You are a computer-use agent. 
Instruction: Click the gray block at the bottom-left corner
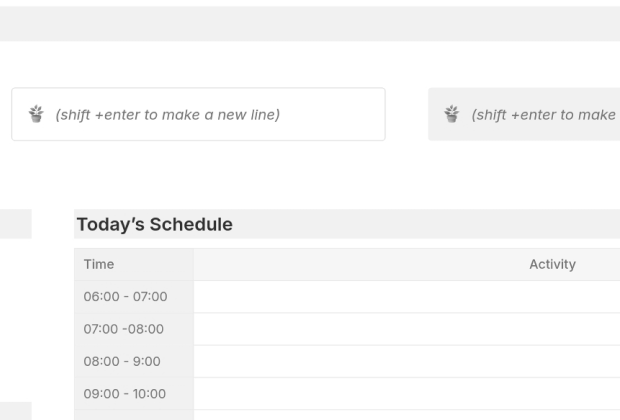pyautogui.click(x=15, y=411)
